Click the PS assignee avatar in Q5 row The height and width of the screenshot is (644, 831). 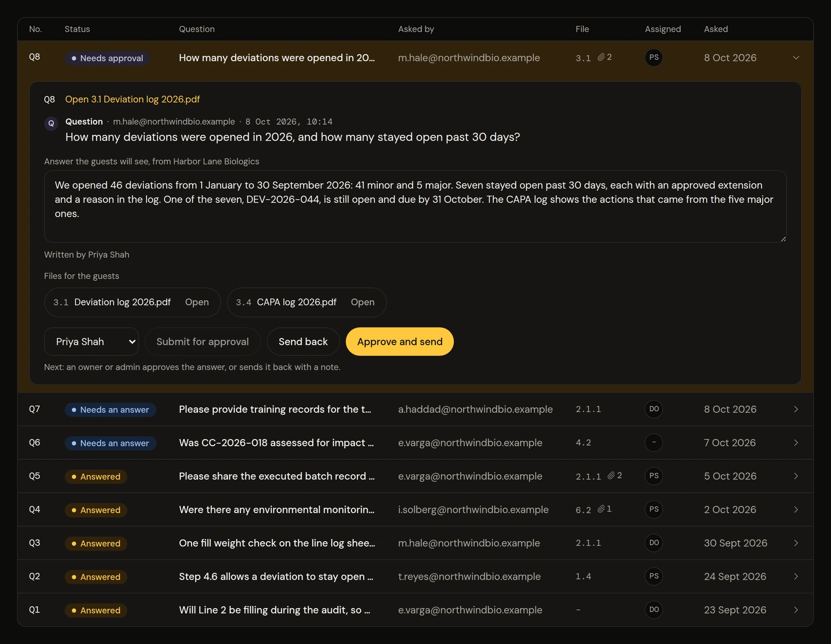pyautogui.click(x=654, y=476)
